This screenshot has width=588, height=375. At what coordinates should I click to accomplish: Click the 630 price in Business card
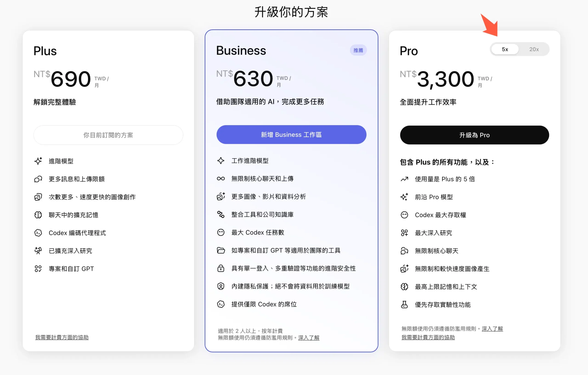pos(253,78)
